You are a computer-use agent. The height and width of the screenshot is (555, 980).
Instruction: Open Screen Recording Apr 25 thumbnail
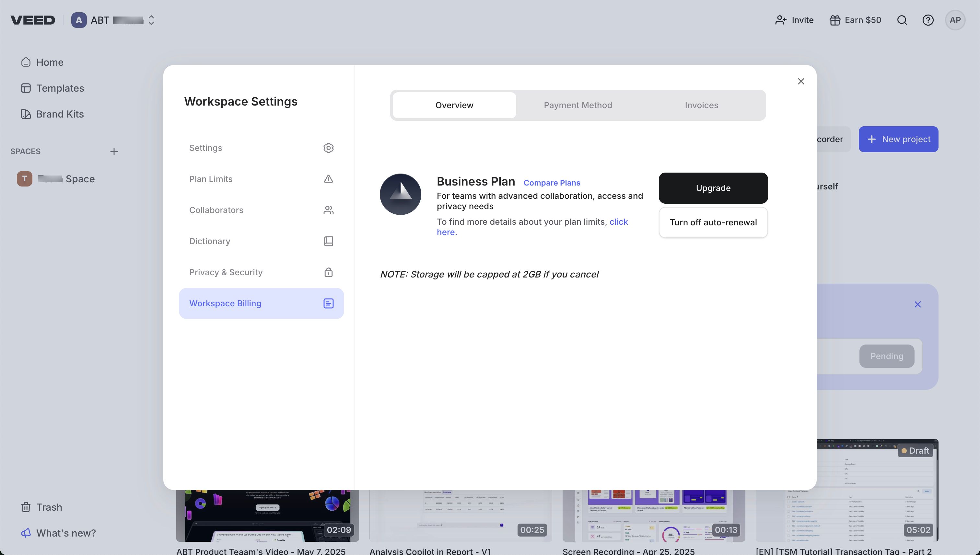pyautogui.click(x=653, y=515)
